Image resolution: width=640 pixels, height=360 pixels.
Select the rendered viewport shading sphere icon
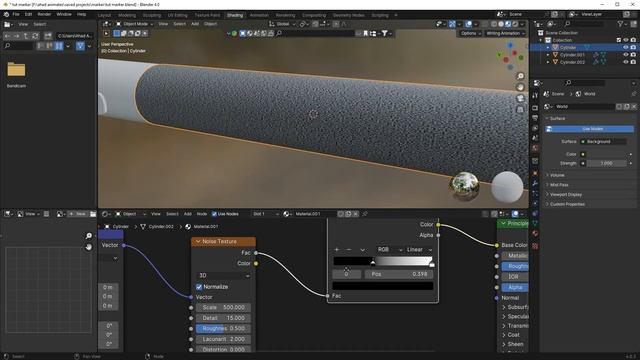click(516, 24)
